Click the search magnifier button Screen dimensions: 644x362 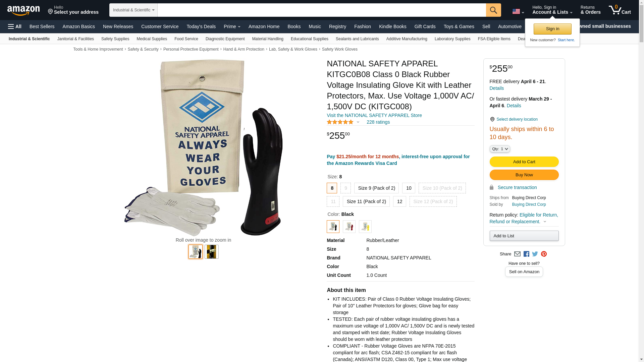pyautogui.click(x=493, y=10)
